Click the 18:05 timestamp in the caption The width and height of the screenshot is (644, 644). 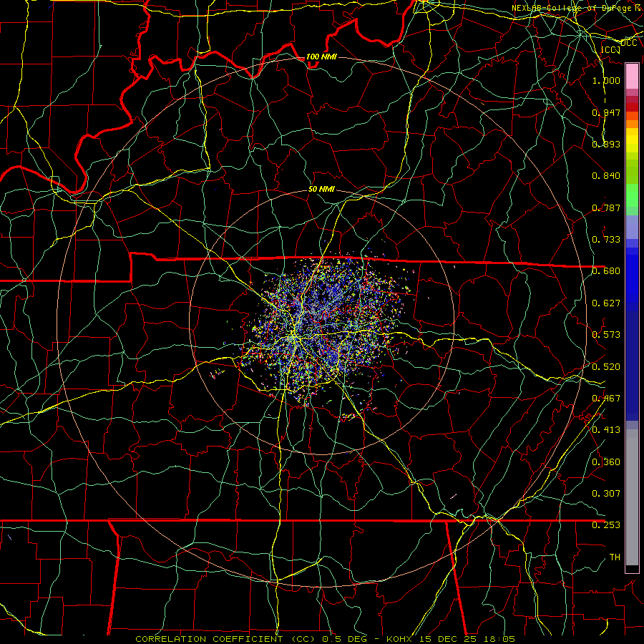(x=499, y=639)
